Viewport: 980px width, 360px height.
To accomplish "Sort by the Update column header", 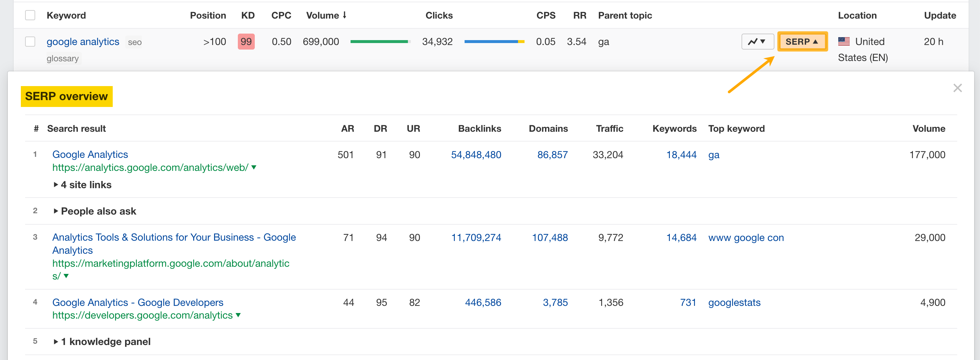I will pyautogui.click(x=940, y=15).
